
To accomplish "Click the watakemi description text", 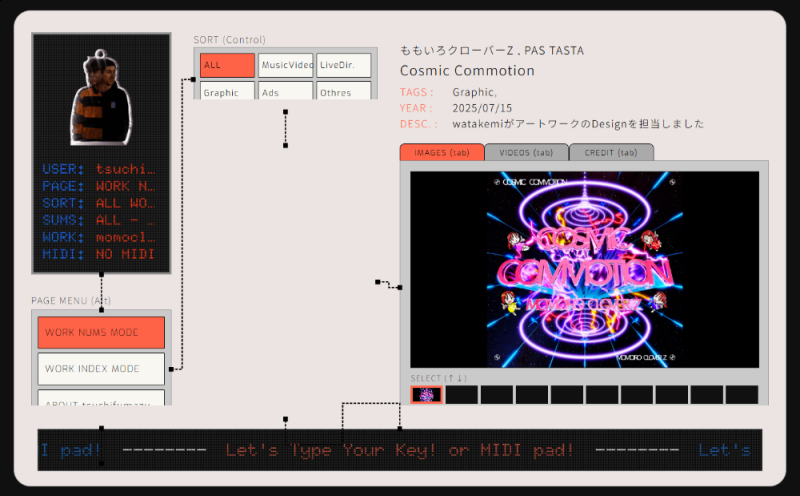I will pos(578,124).
